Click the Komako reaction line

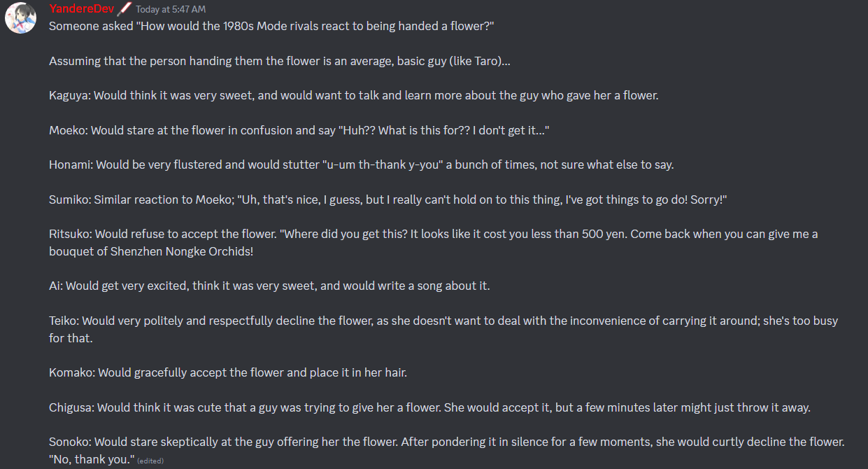[228, 372]
